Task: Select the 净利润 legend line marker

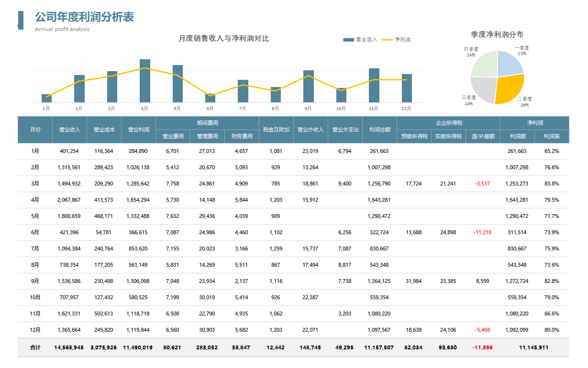Action: pyautogui.click(x=387, y=40)
